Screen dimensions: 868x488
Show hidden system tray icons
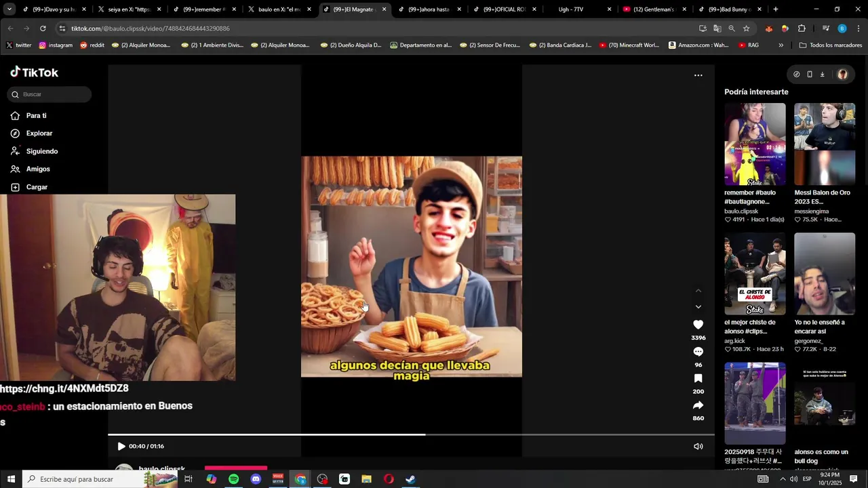tap(783, 479)
